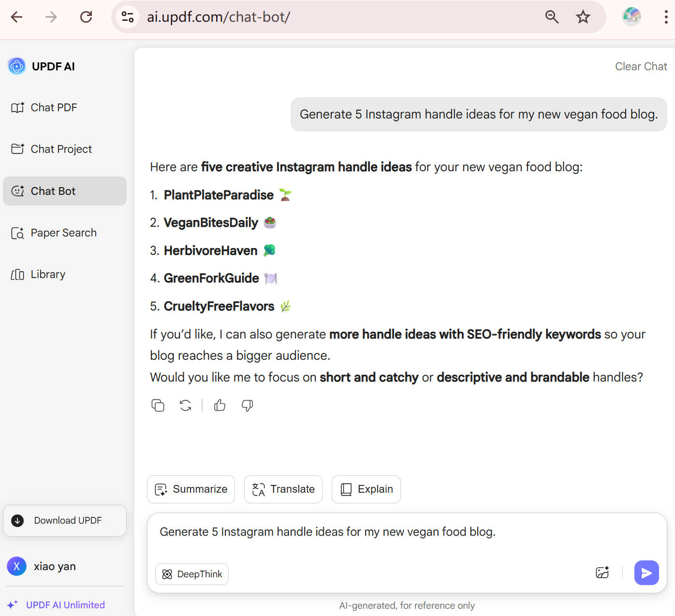Send the message with arrow button

click(x=646, y=572)
